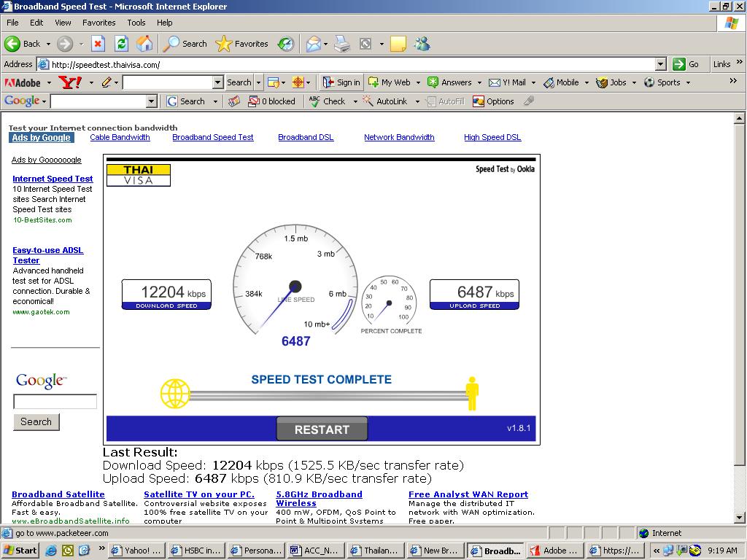
Task: Expand the Links toolbar chevron
Action: pos(740,62)
